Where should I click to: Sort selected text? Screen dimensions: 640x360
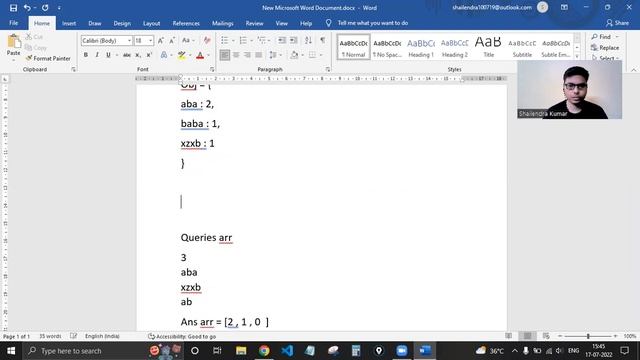click(308, 40)
